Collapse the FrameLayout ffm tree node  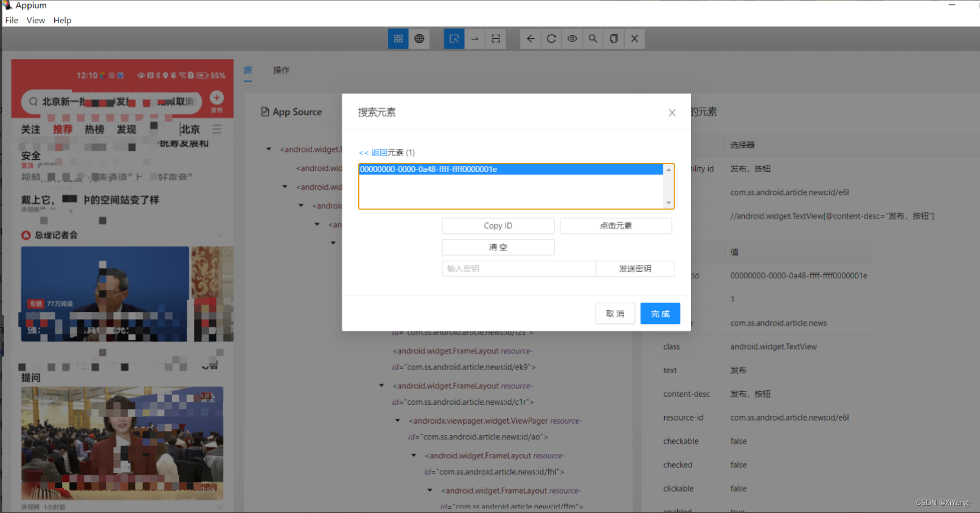(430, 490)
